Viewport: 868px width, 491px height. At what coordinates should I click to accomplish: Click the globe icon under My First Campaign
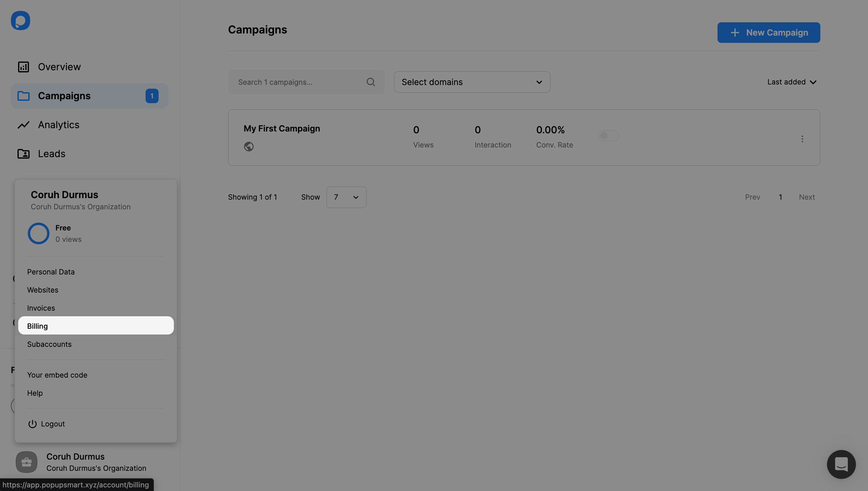pyautogui.click(x=249, y=146)
